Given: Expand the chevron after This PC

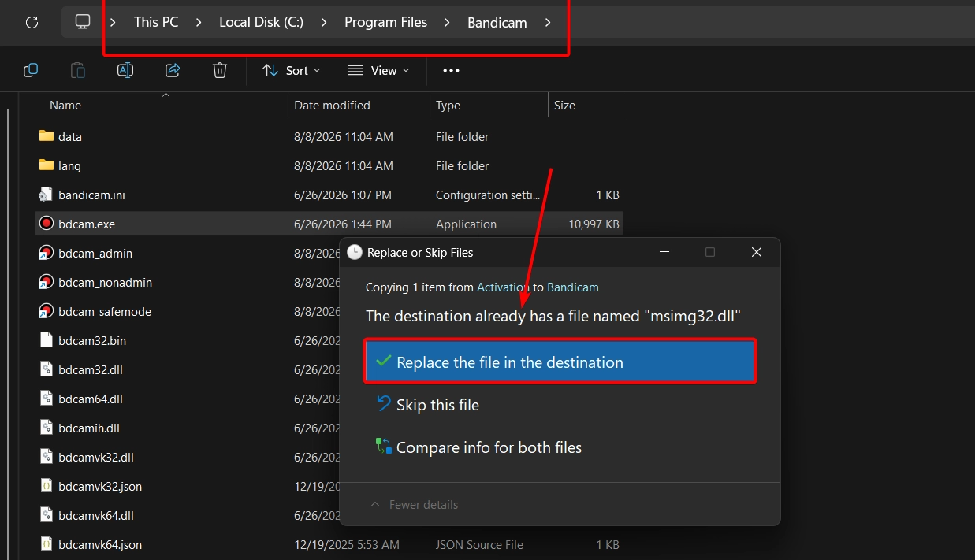Looking at the screenshot, I should [x=199, y=22].
